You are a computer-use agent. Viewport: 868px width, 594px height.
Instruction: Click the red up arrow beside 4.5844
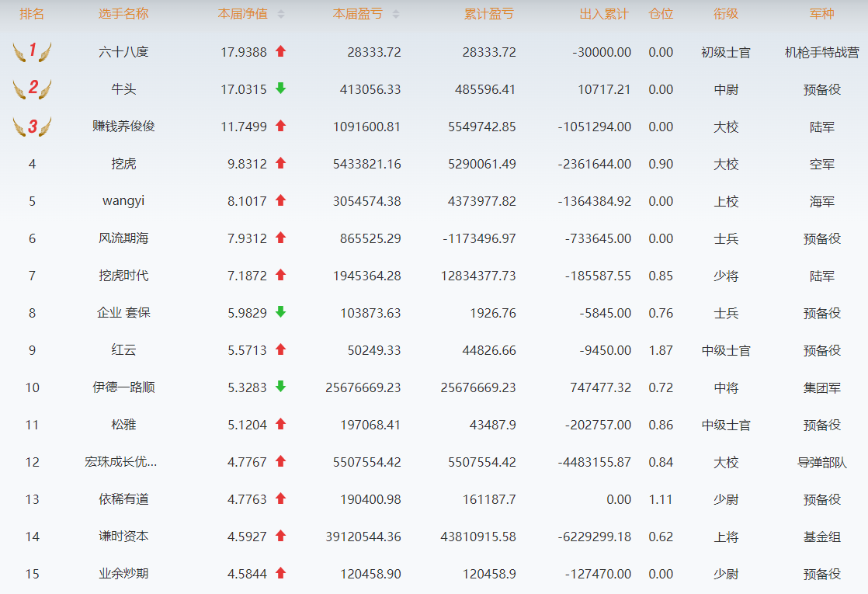[280, 572]
